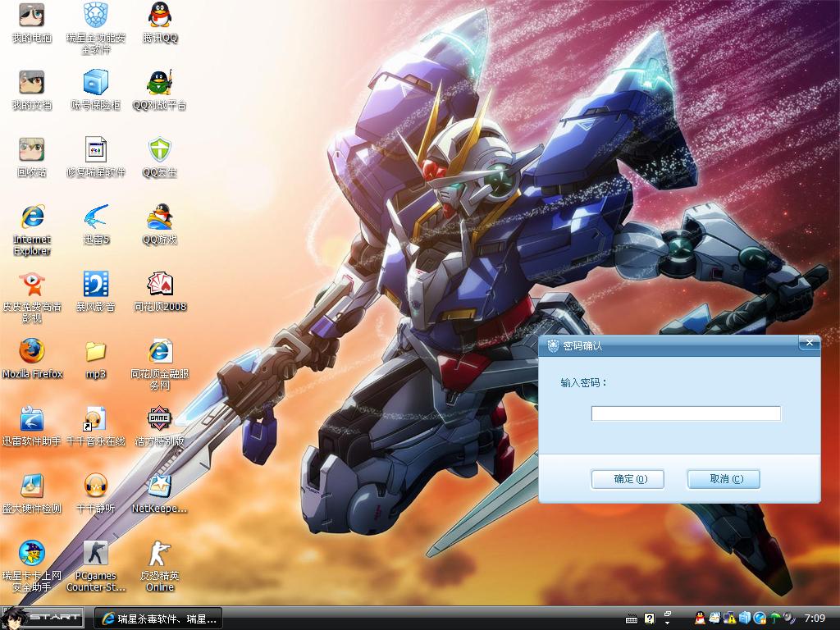Close the 密码确认 dialog window
The width and height of the screenshot is (840, 630).
[x=809, y=344]
